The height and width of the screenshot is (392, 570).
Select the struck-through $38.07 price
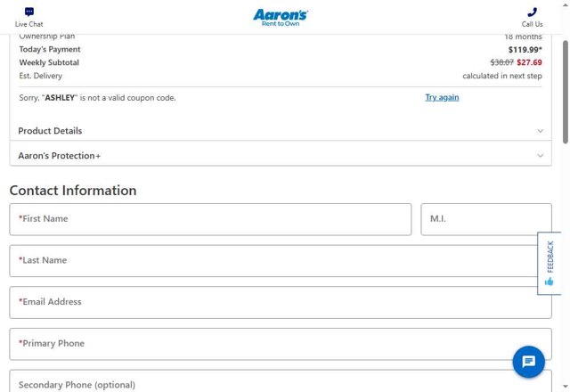[x=501, y=62]
